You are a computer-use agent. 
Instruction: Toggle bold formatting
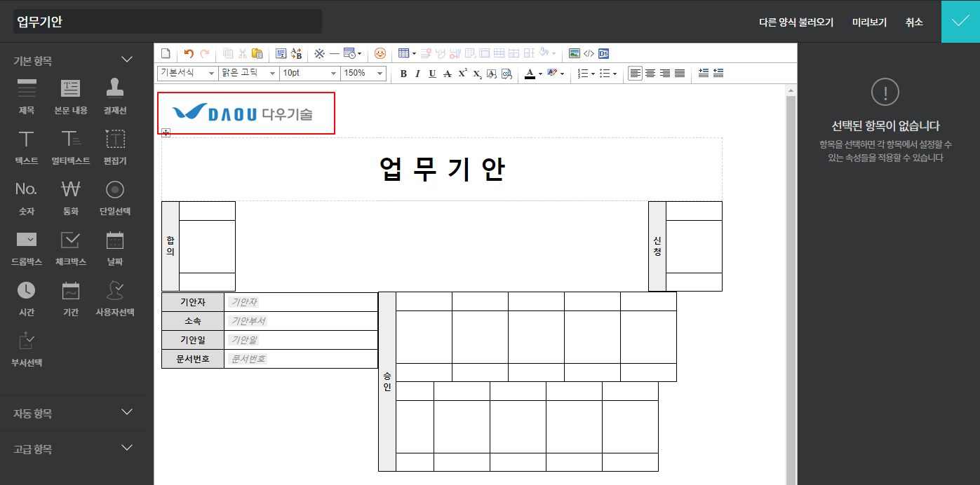pyautogui.click(x=403, y=74)
